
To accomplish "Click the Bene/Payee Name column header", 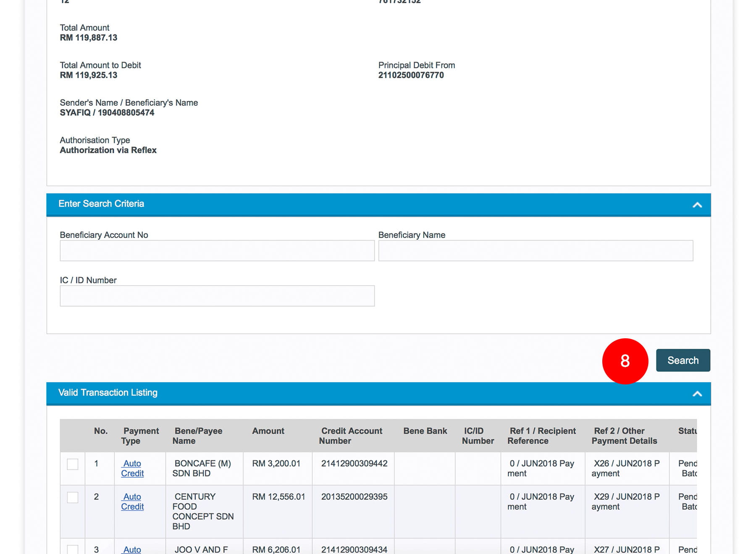I will click(x=198, y=436).
